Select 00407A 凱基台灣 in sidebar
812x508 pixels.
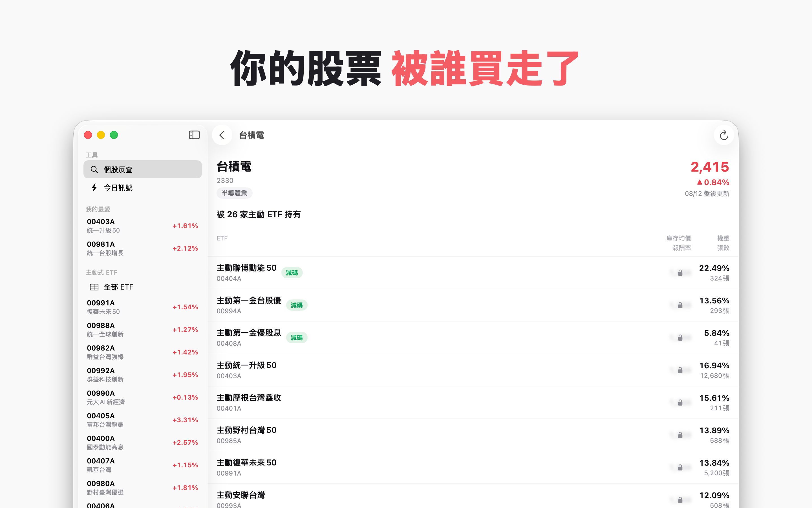pos(143,465)
